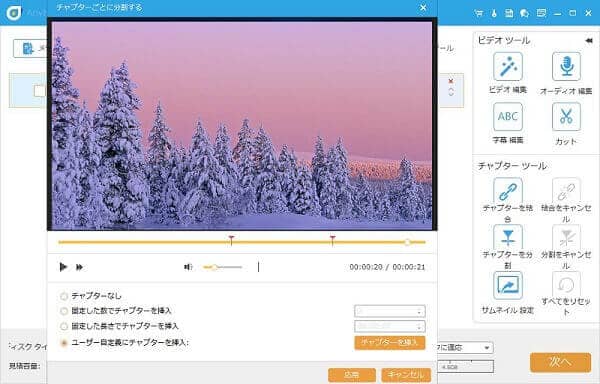Screen dimensions: 600x384
Task: Click the add media file icon in main window
Action: pos(28,49)
